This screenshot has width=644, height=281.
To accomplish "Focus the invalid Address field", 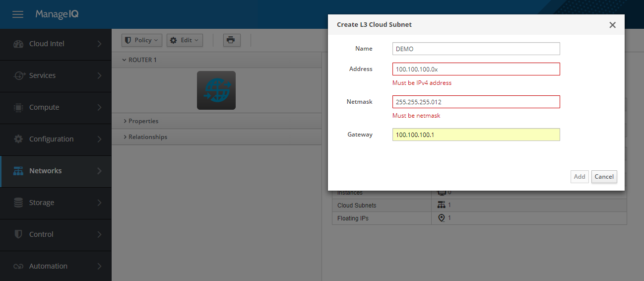I will [x=476, y=69].
